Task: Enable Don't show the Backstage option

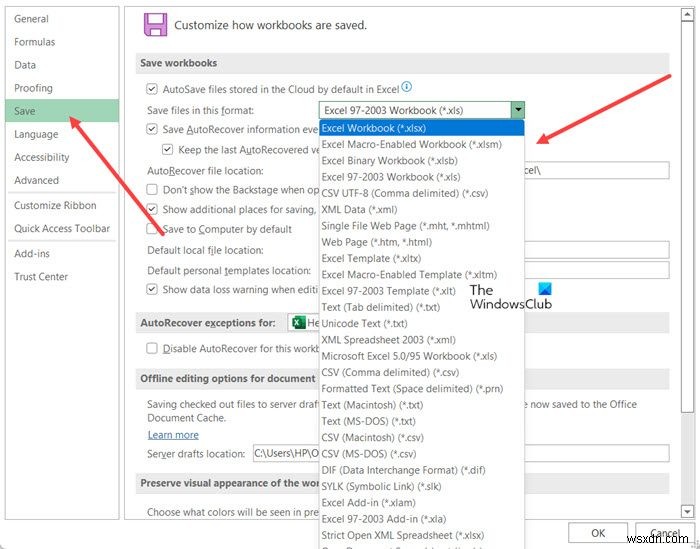Action: 152,190
